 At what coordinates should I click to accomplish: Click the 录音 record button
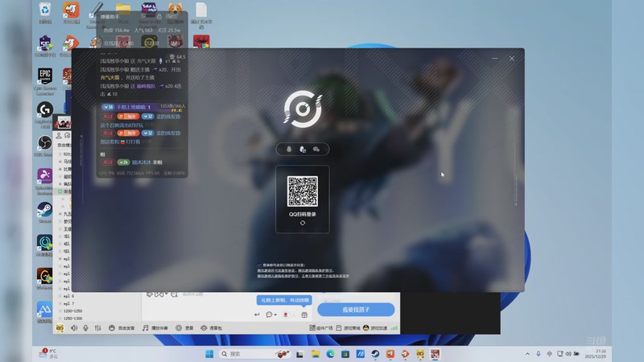point(184,328)
